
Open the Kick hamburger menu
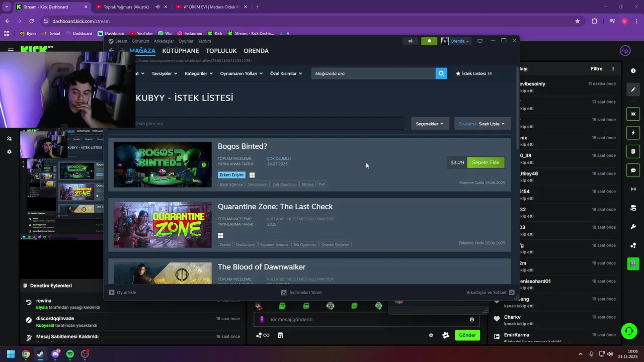pos(11,50)
